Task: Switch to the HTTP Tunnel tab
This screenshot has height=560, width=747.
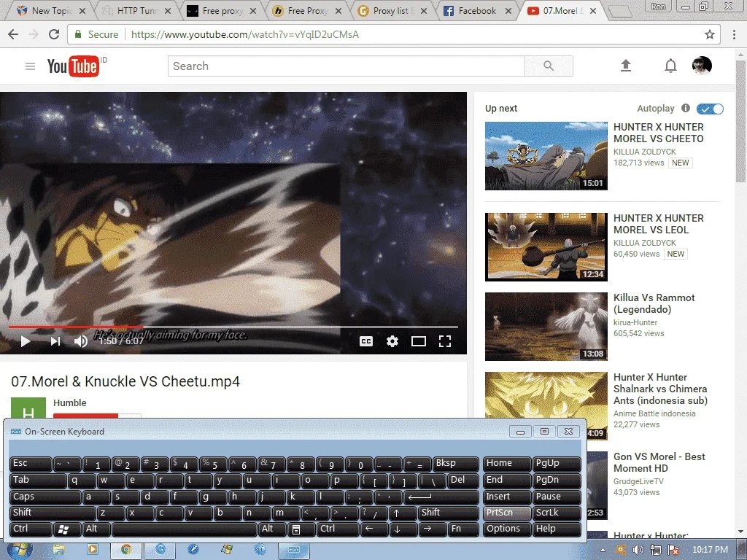Action: pyautogui.click(x=137, y=10)
